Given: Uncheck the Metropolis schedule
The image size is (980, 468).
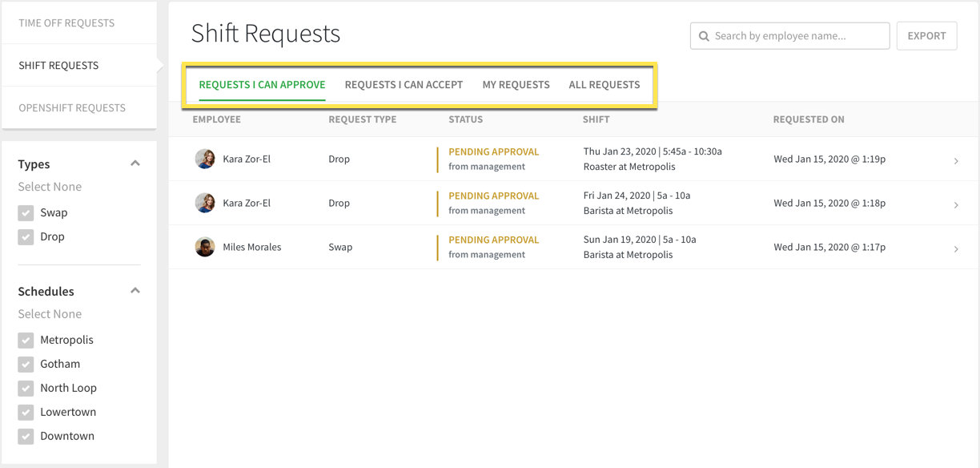Looking at the screenshot, I should click(25, 340).
